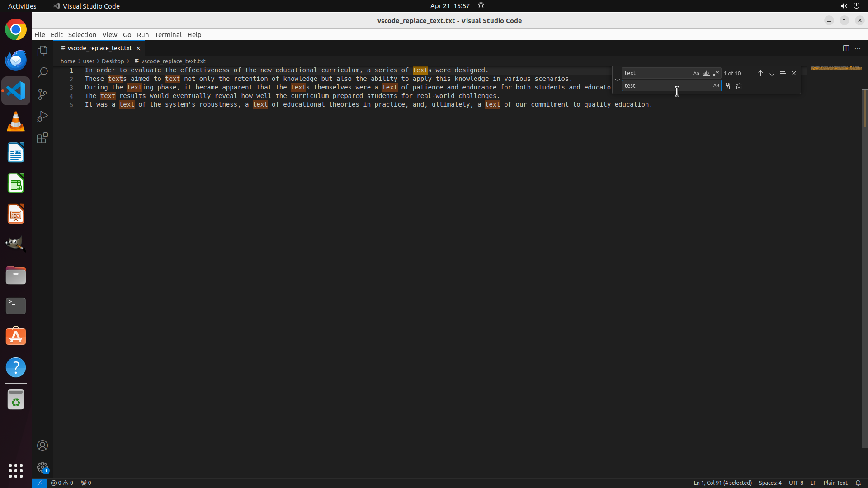This screenshot has height=488, width=868.
Task: Open the Selection menu
Action: 82,35
